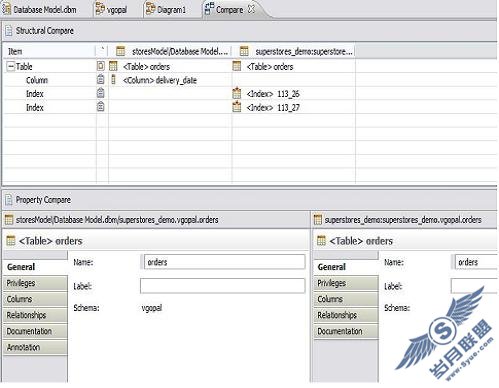Select the Index row for 113_26
499x388 pixels.
click(35, 94)
